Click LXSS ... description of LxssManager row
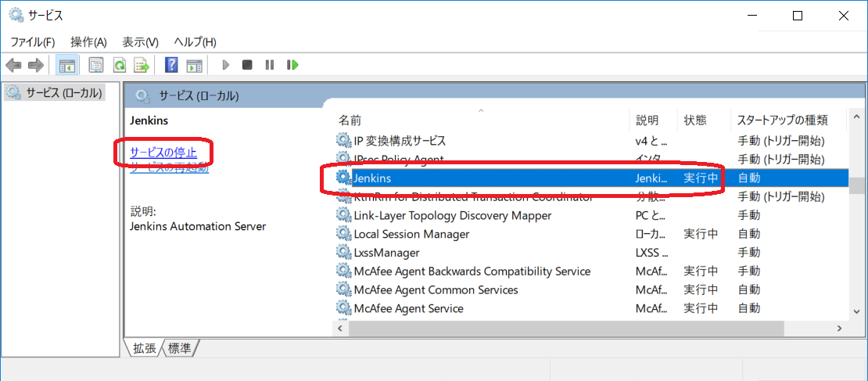This screenshot has height=381, width=868. click(x=651, y=253)
